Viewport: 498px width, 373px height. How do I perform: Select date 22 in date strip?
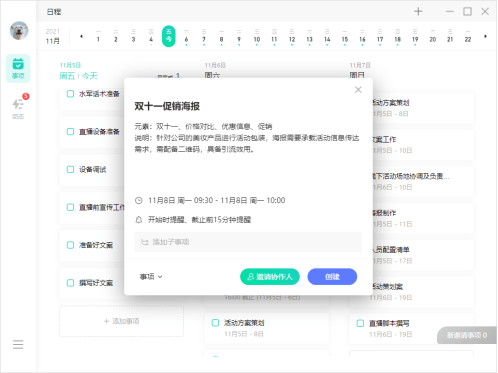tap(468, 36)
